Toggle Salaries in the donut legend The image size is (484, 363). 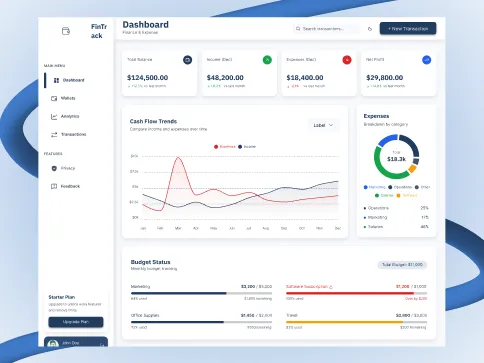point(384,196)
